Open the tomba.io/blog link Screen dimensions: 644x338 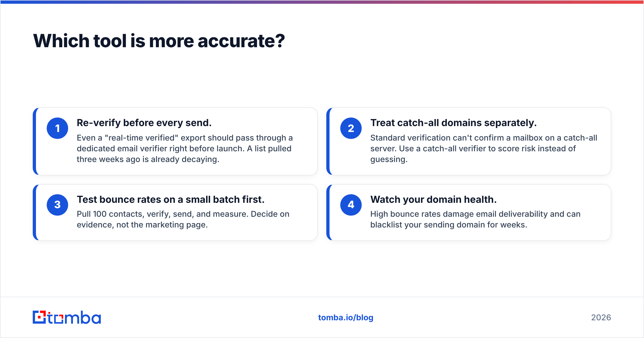coord(346,318)
